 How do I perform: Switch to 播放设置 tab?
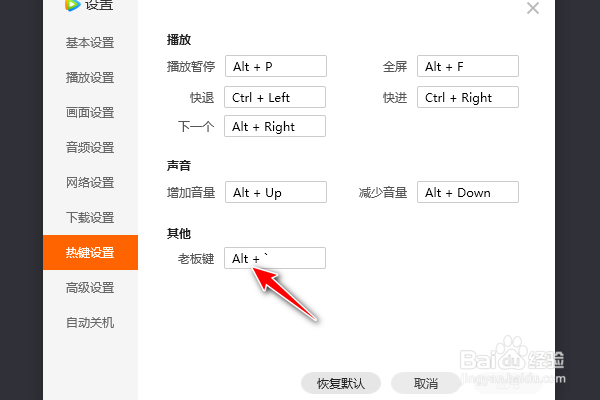(x=90, y=78)
